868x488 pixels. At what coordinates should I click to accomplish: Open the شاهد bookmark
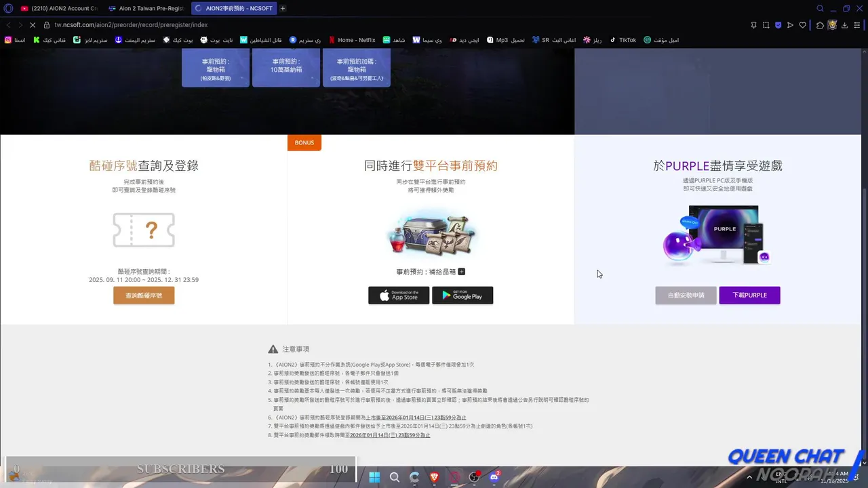tap(394, 40)
